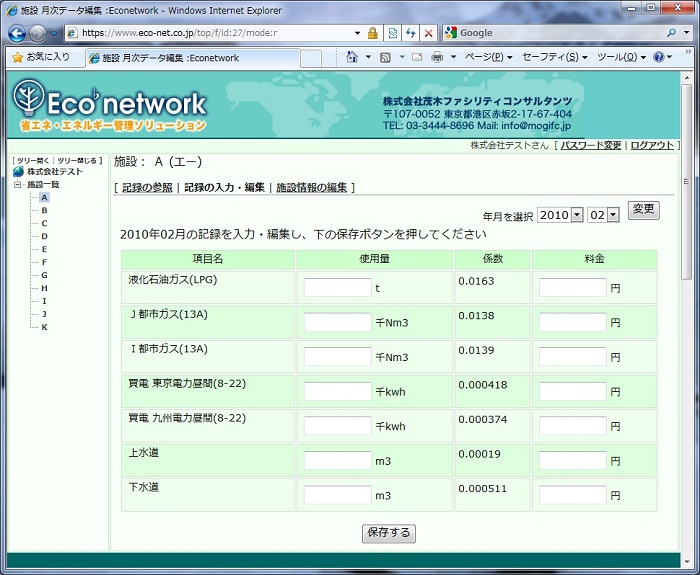
Task: Click 九州電力昼間 fee input field
Action: [x=573, y=426]
